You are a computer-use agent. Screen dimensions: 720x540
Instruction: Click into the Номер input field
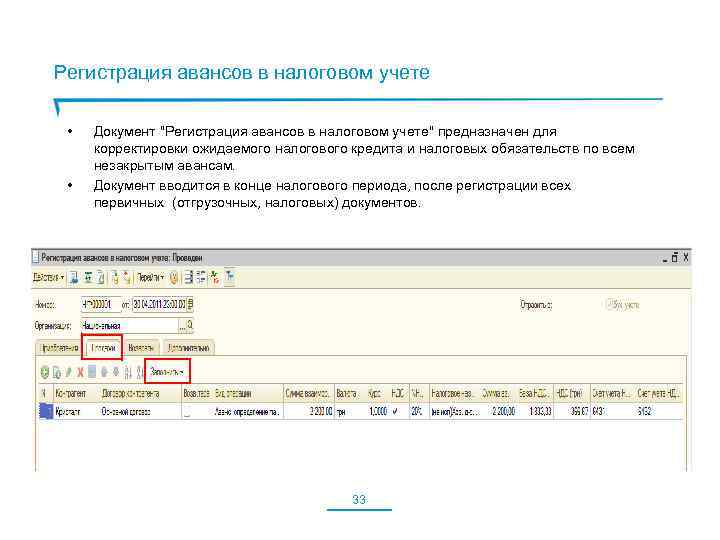coord(101,304)
